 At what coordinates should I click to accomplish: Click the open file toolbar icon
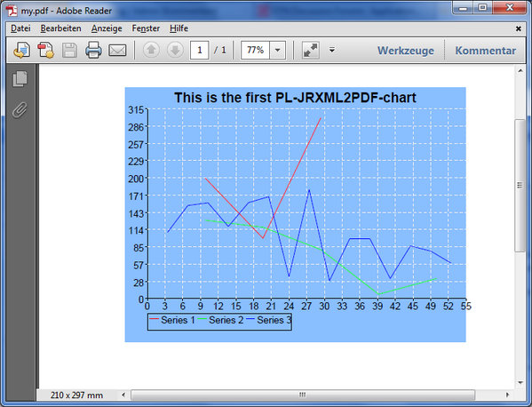click(x=21, y=51)
